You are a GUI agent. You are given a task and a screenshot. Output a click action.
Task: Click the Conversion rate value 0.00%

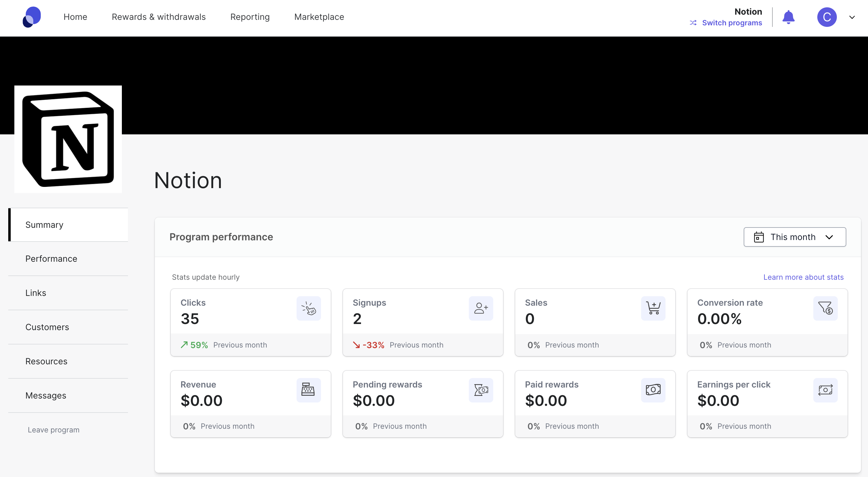719,319
